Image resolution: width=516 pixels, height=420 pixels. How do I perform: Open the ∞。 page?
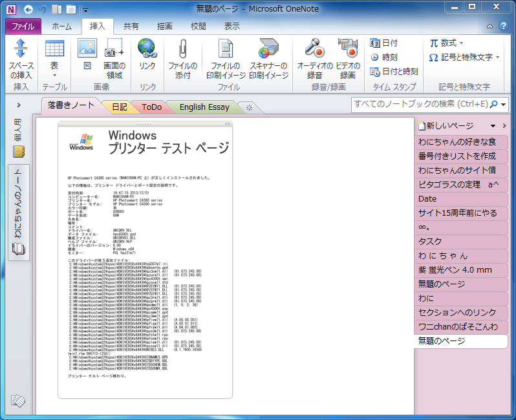(x=460, y=227)
